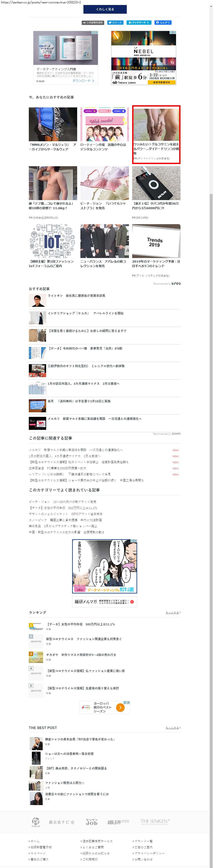Expand ランキング with its もっとみる link
The width and height of the screenshot is (213, 868).
[x=173, y=613]
